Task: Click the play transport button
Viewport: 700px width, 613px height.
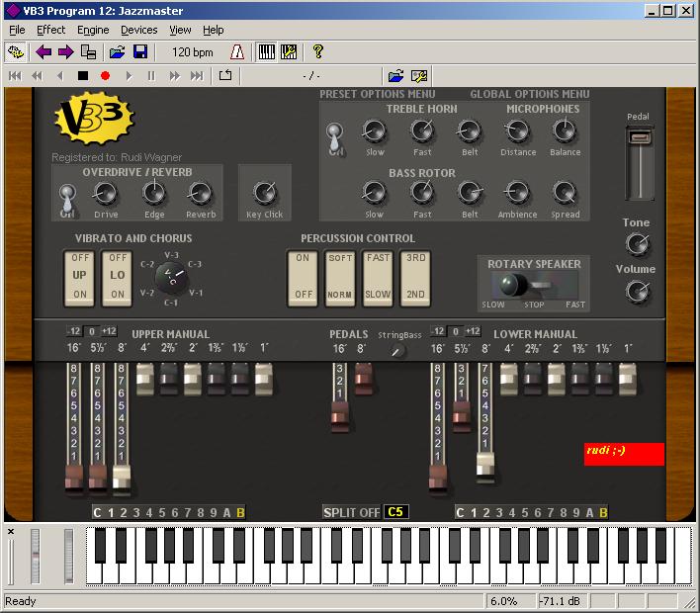Action: pos(129,76)
